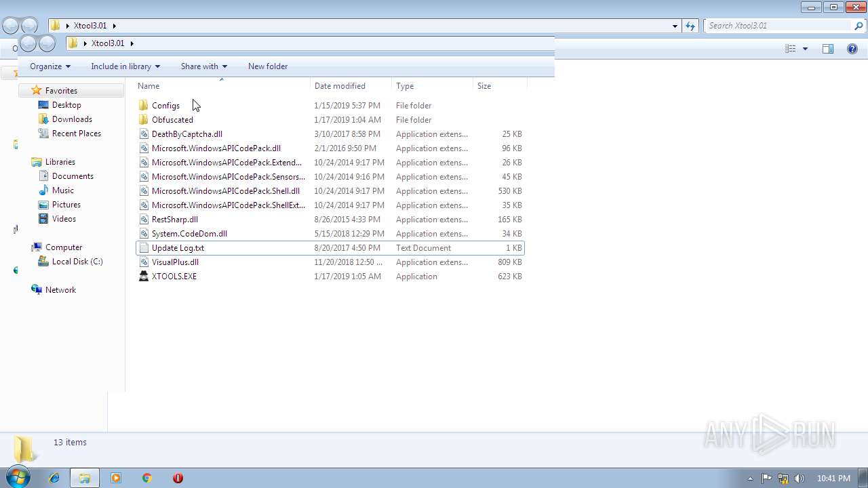The image size is (868, 488).
Task: Open the media player taskbar icon
Action: (x=115, y=478)
